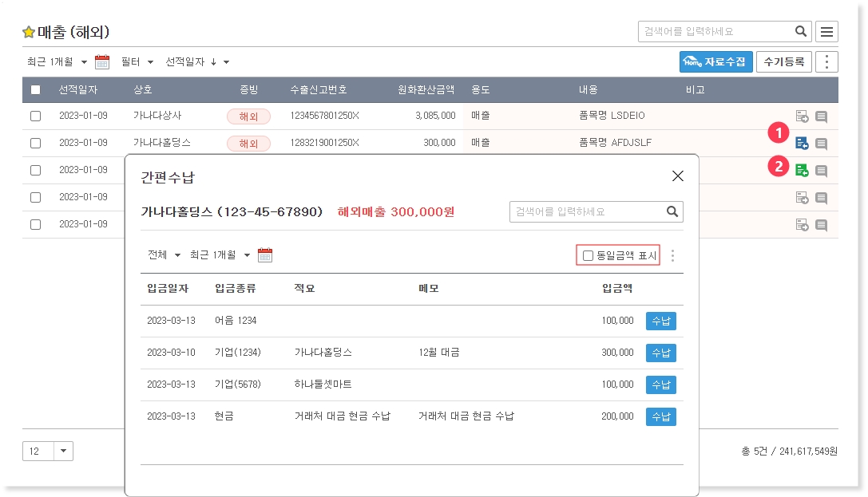The width and height of the screenshot is (868, 497).
Task: Tick the checkbox for 가나다상사 row
Action: (x=36, y=116)
